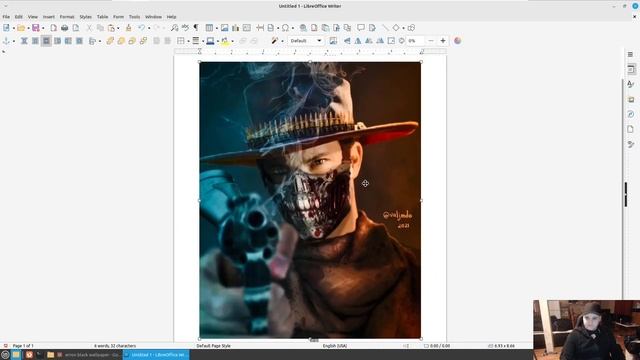
Task: Click the transparency percentage field
Action: [x=416, y=41]
